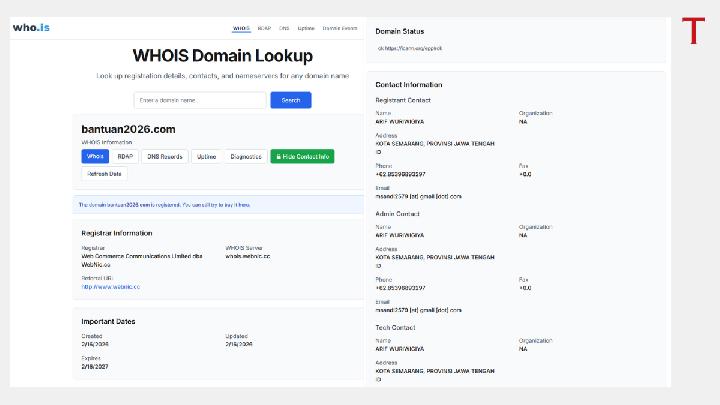This screenshot has height=405, width=720.
Task: Open the Uptime tab under bantuan2026.com
Action: point(206,156)
